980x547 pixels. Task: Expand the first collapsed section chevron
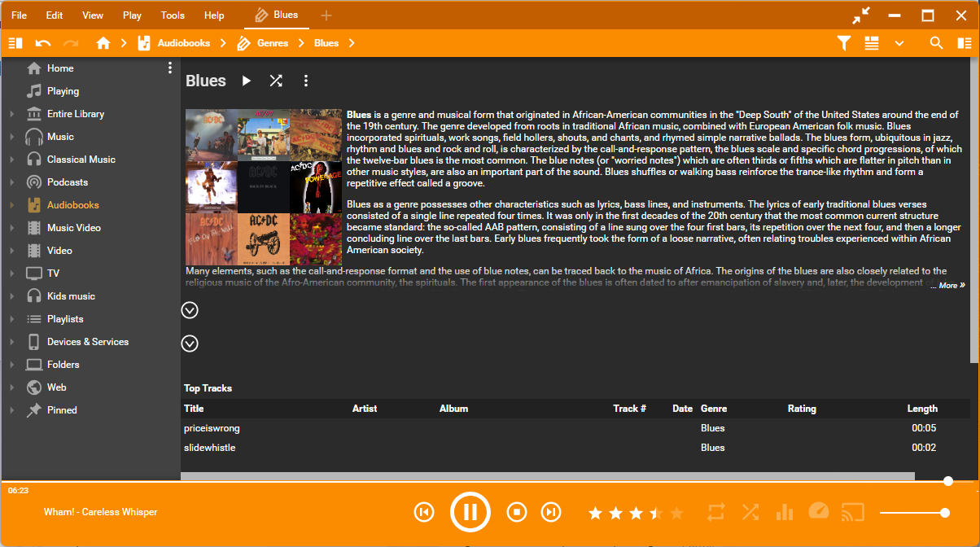[x=190, y=310]
